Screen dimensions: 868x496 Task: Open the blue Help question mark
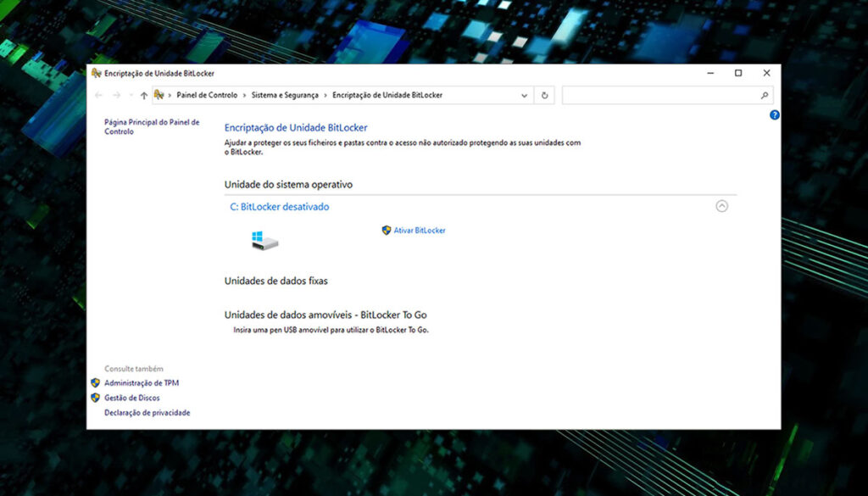tap(775, 114)
